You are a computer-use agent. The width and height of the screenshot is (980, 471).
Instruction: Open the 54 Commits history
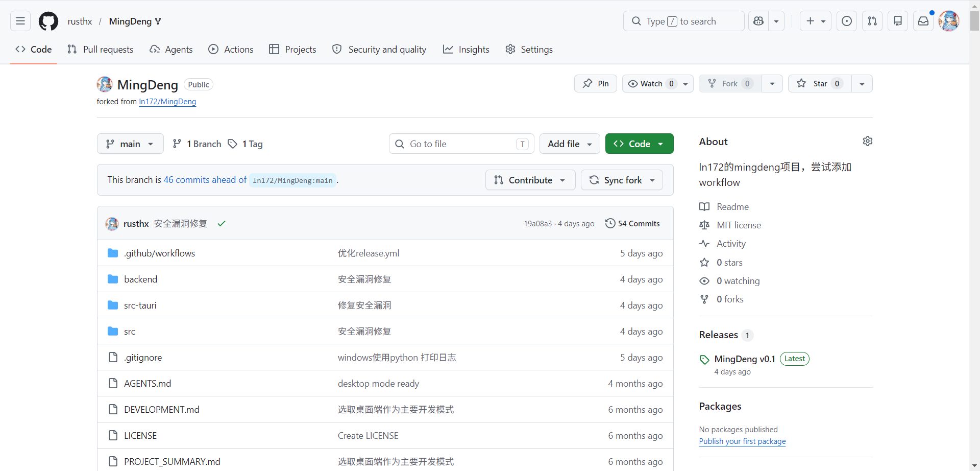click(632, 224)
